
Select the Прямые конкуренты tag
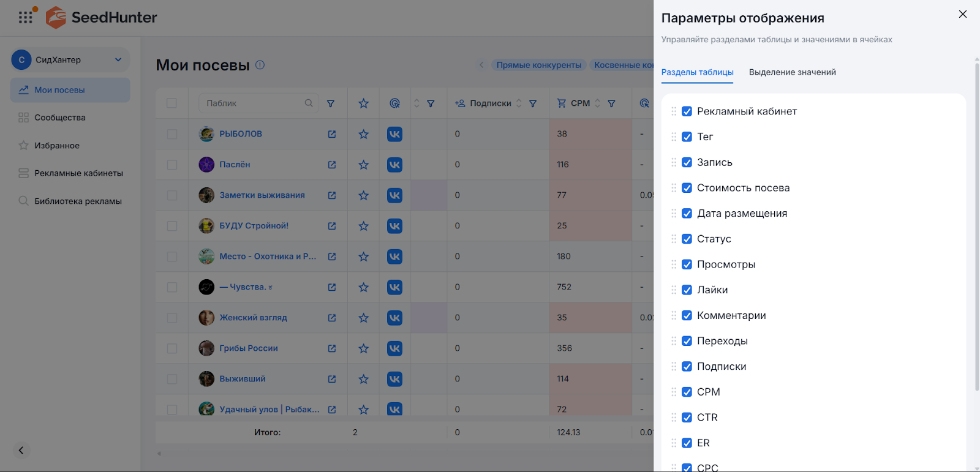[538, 65]
